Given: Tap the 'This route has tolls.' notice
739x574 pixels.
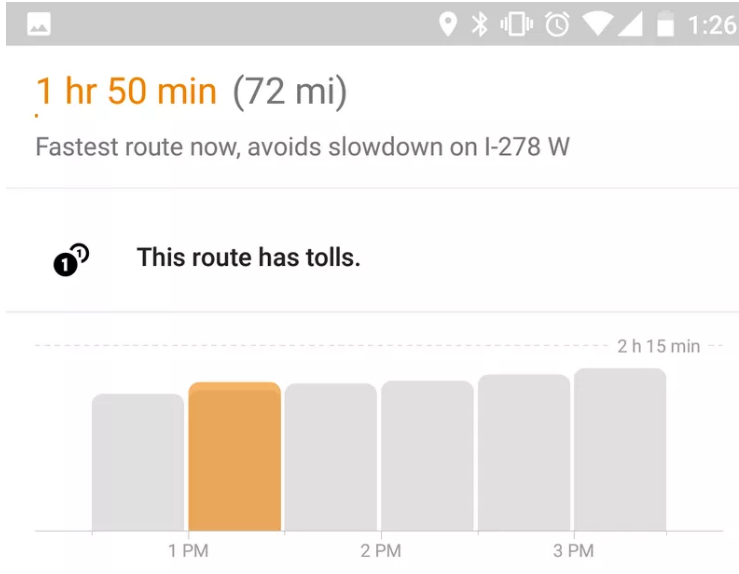Looking at the screenshot, I should 248,257.
